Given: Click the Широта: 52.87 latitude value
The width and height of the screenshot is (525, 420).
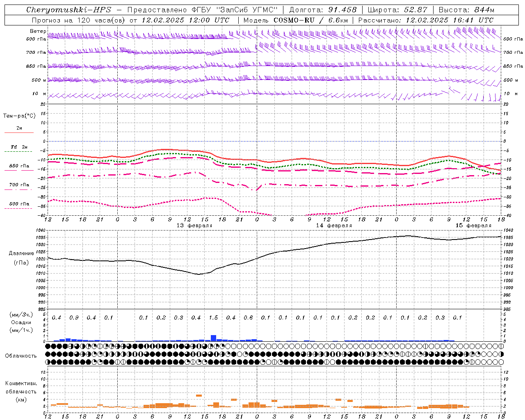Looking at the screenshot, I should 397,10.
